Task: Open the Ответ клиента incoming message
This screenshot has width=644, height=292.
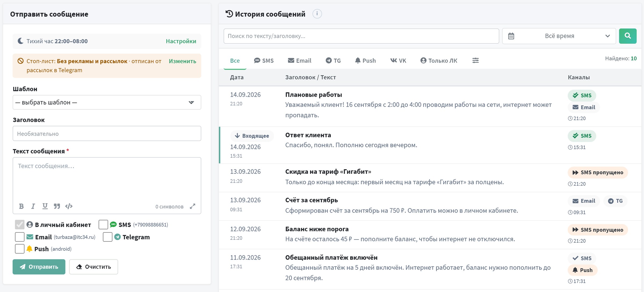Action: (430, 145)
